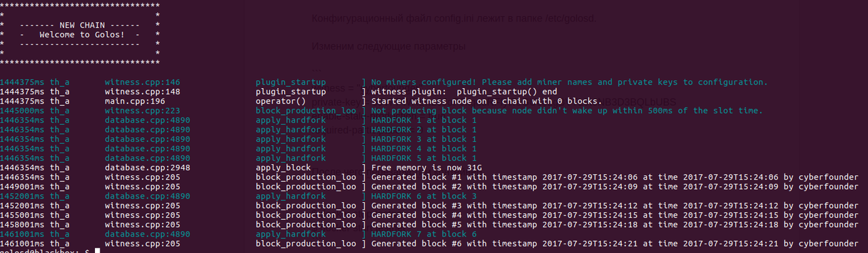Click the terminal cursor at the prompt
The height and width of the screenshot is (253, 868).
tap(98, 251)
